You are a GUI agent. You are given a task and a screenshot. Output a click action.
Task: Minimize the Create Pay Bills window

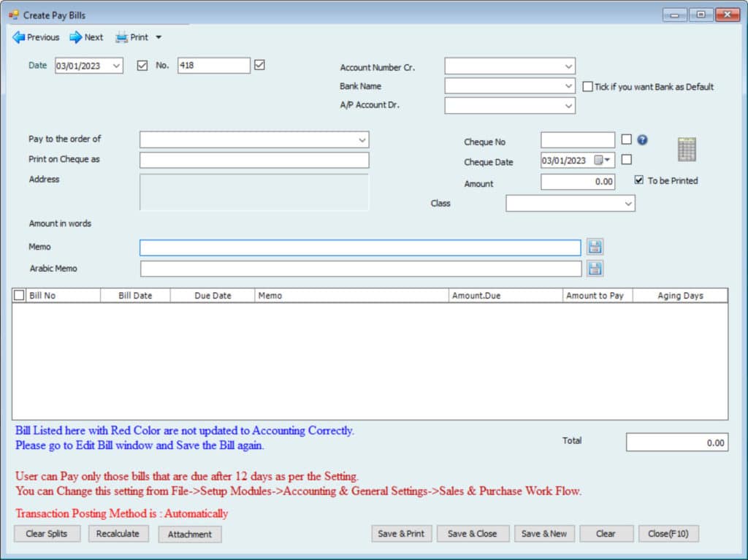(x=674, y=15)
